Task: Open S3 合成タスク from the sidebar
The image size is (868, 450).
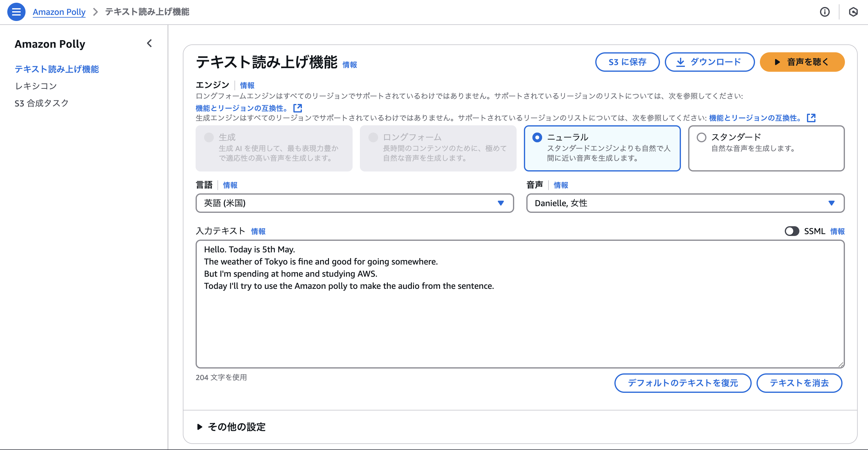Action: pos(41,103)
